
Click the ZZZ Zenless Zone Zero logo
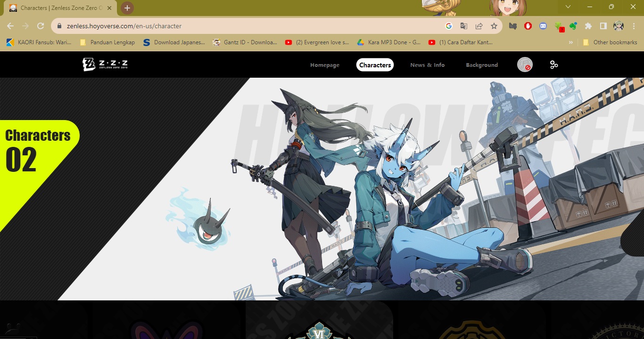click(105, 65)
